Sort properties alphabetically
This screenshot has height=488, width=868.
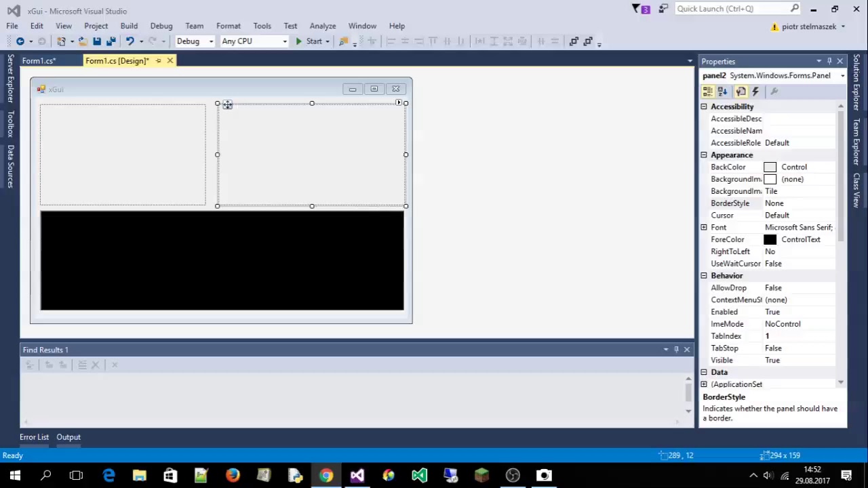tap(722, 91)
